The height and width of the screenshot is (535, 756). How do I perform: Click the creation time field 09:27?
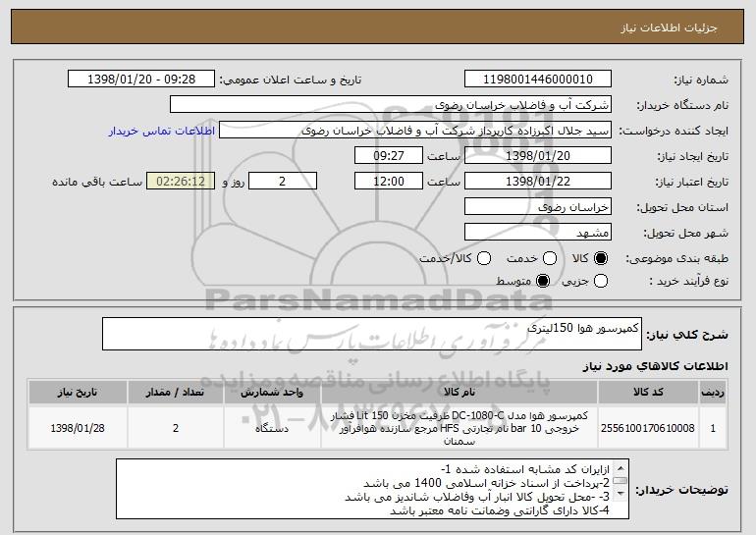pos(389,156)
